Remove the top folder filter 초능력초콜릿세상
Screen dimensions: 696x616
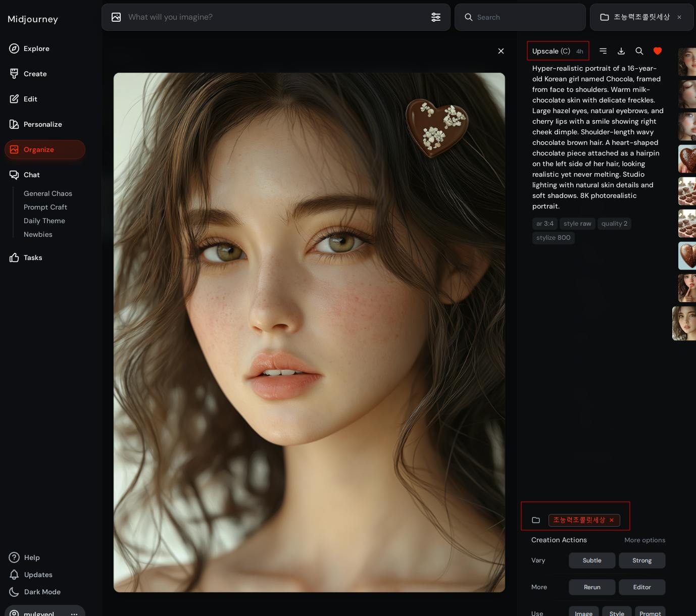coord(679,17)
